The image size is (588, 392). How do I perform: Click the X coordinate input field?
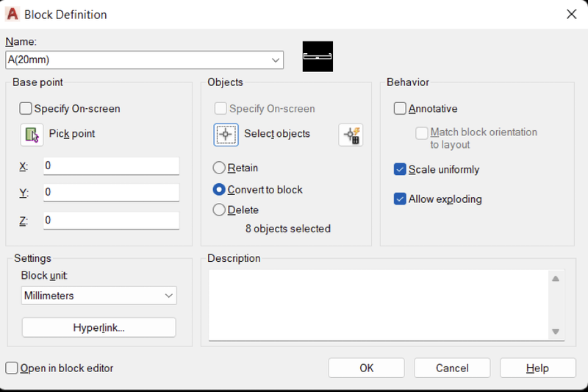pyautogui.click(x=112, y=165)
